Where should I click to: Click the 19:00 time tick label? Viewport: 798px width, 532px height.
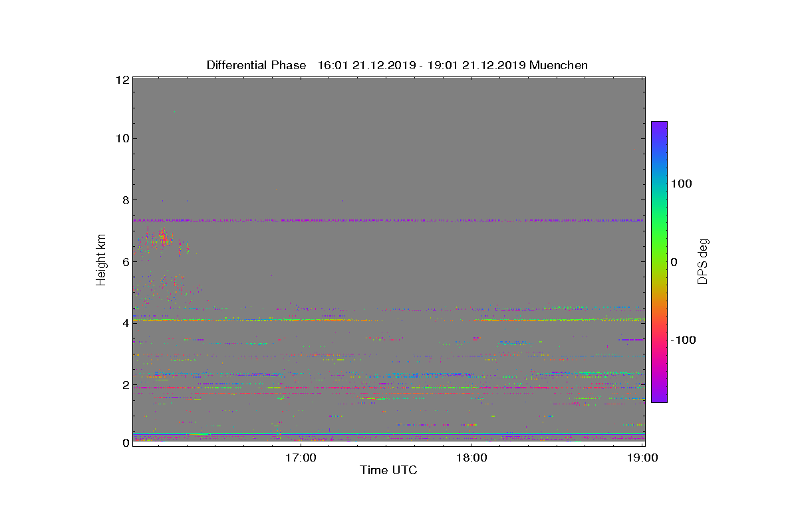click(643, 458)
